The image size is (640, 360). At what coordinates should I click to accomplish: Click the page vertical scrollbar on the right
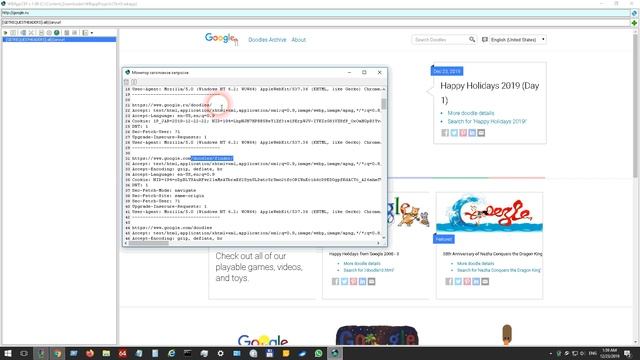[635, 106]
